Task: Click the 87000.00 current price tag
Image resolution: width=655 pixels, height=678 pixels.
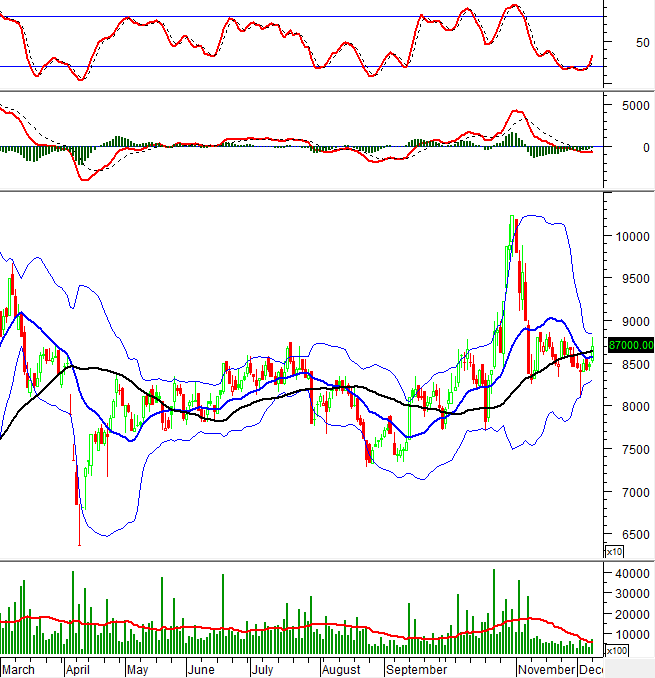Action: (630, 345)
